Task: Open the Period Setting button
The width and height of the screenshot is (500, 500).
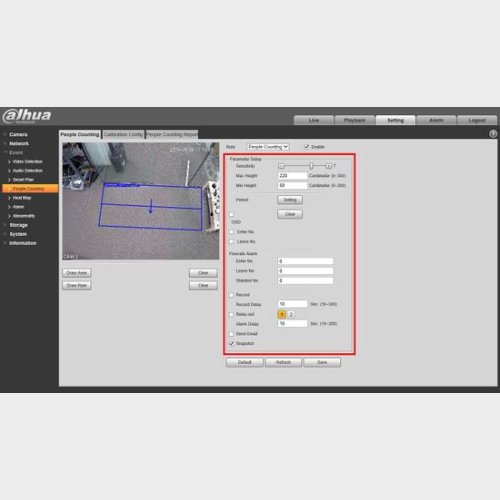Action: point(290,200)
